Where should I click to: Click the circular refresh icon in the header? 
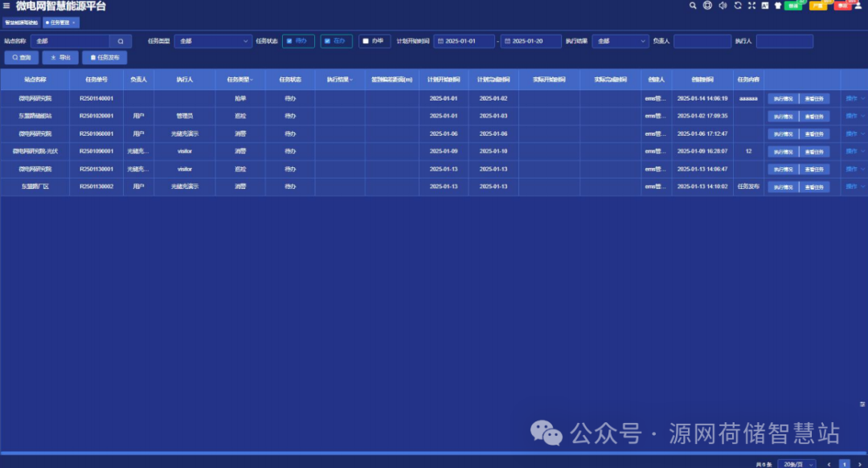(x=737, y=6)
